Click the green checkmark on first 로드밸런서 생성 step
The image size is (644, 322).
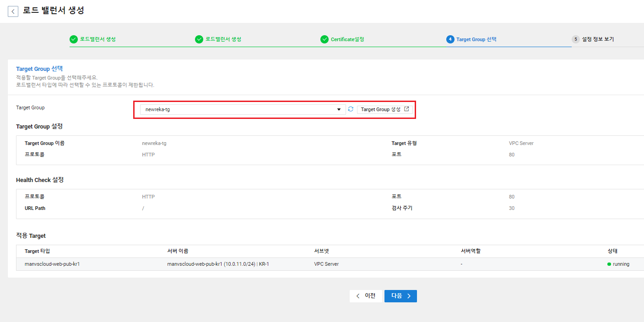click(x=74, y=39)
